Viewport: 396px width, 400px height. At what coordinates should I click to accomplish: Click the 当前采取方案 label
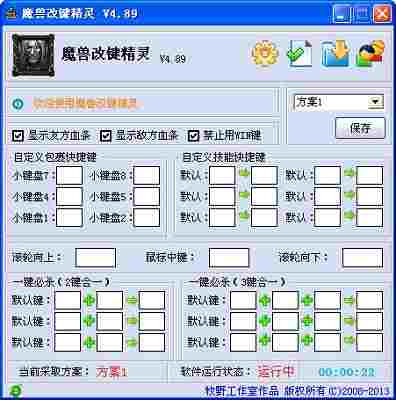point(53,371)
